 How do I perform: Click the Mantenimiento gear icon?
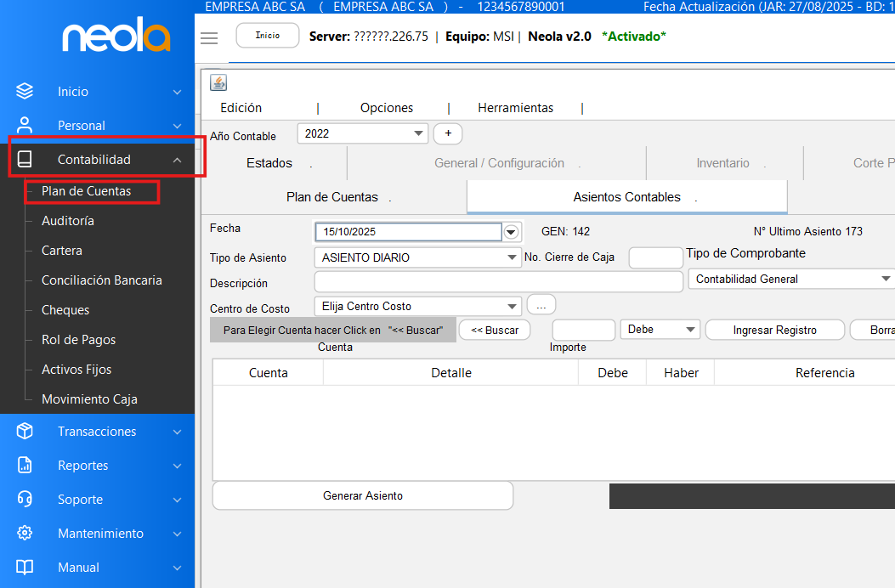click(x=25, y=534)
